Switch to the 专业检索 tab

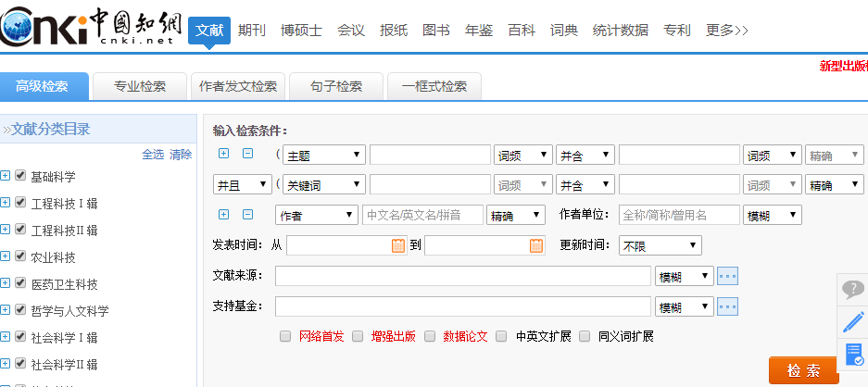(140, 86)
